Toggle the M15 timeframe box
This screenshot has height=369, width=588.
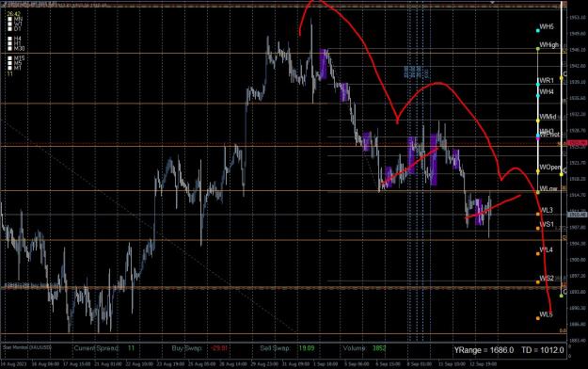click(x=9, y=58)
